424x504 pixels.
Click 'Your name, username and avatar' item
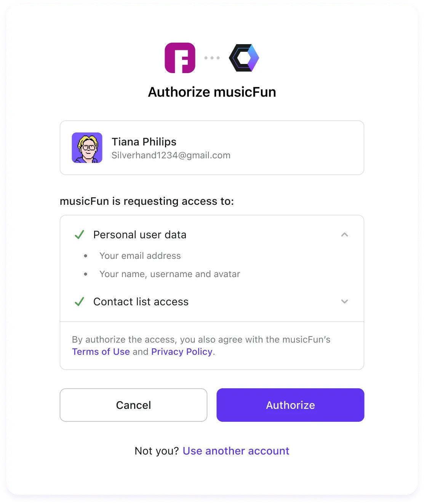170,274
